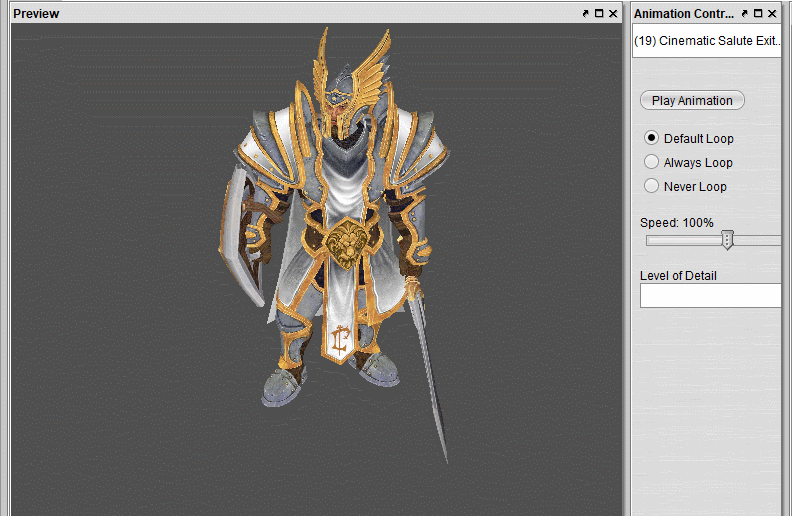Viewport: 792px width, 516px height.
Task: Choose the Never Loop option
Action: point(652,186)
